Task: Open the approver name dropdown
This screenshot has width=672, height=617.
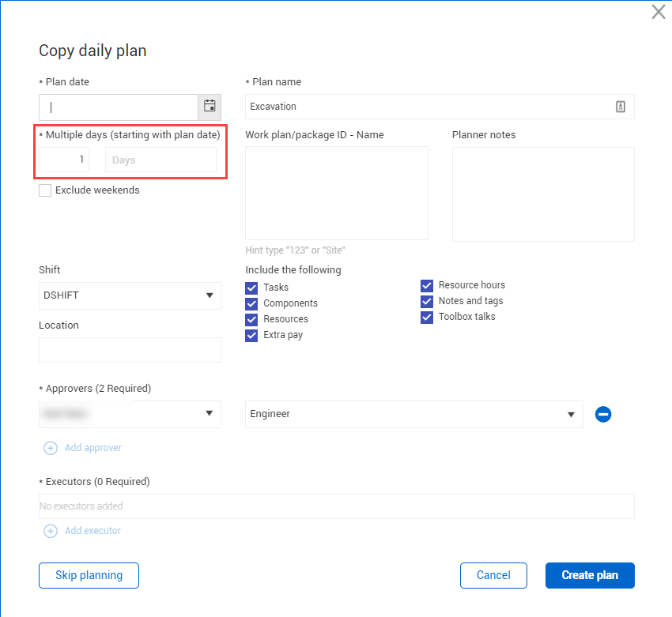Action: coord(130,413)
